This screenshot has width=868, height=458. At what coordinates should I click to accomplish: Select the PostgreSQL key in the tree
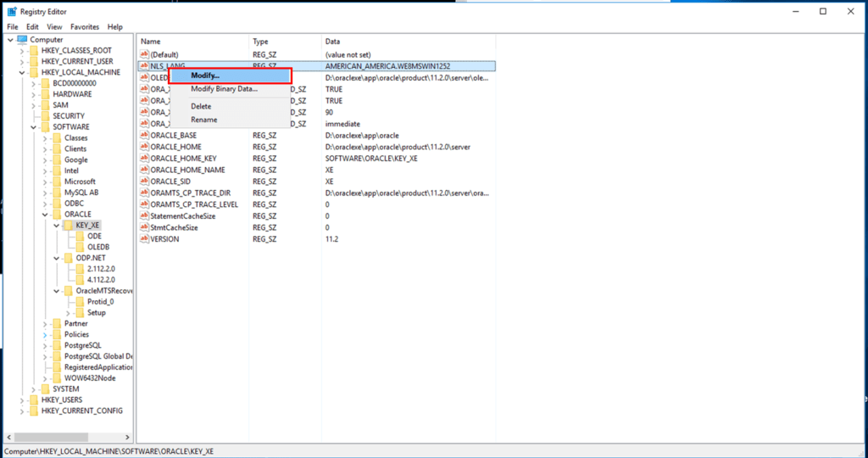(x=82, y=345)
